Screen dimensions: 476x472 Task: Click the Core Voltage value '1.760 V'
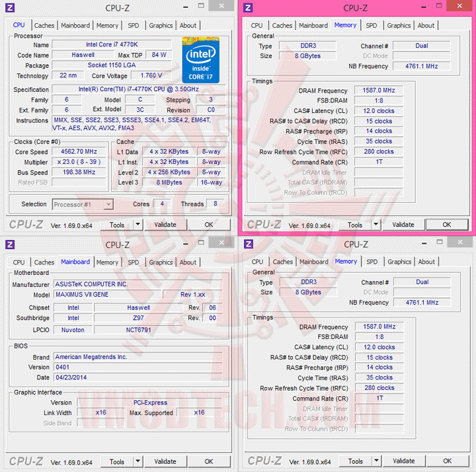pyautogui.click(x=151, y=75)
